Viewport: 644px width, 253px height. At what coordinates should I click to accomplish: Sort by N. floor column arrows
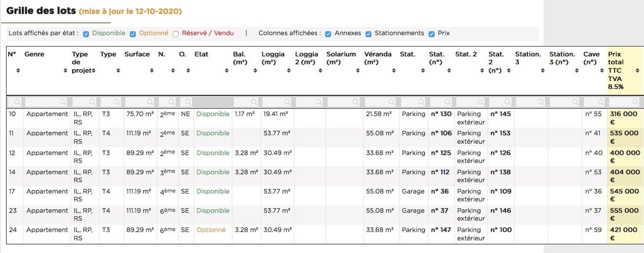(173, 70)
